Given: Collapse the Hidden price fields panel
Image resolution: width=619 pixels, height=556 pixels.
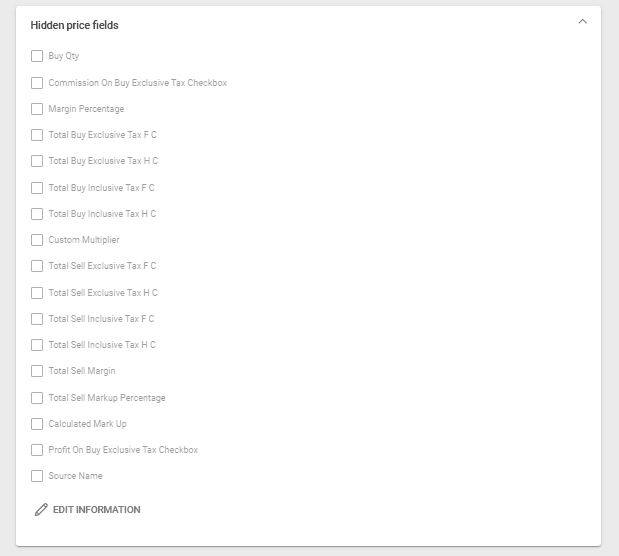Looking at the screenshot, I should (583, 22).
